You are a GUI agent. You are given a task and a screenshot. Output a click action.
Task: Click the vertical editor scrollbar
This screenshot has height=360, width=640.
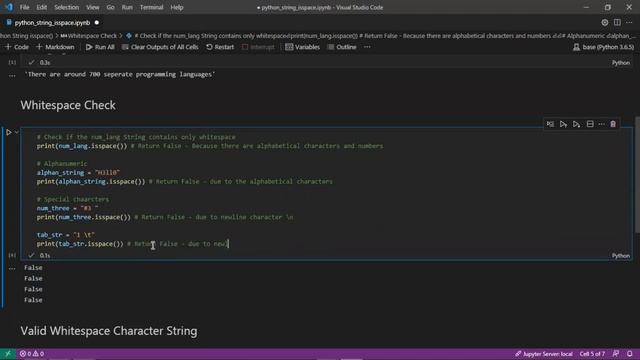point(637,176)
